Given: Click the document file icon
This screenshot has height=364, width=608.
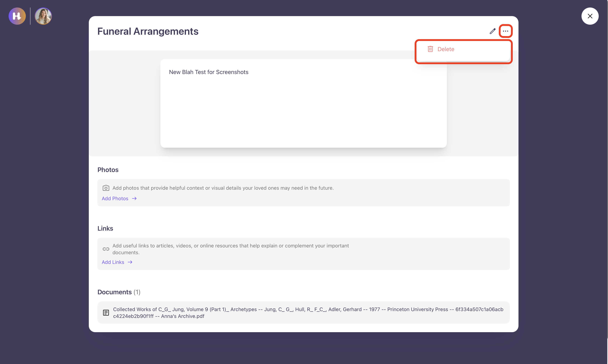Looking at the screenshot, I should pos(106,313).
